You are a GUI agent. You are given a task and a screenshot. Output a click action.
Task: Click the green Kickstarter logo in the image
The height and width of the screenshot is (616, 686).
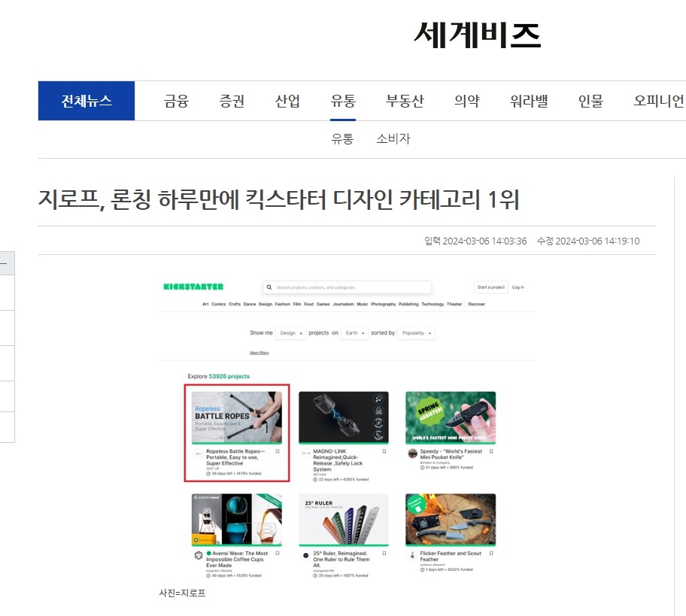coord(193,287)
